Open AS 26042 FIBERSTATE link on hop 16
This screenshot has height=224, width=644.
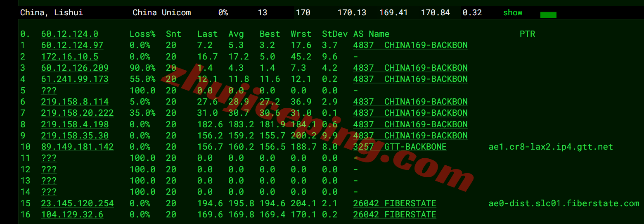[x=395, y=214]
